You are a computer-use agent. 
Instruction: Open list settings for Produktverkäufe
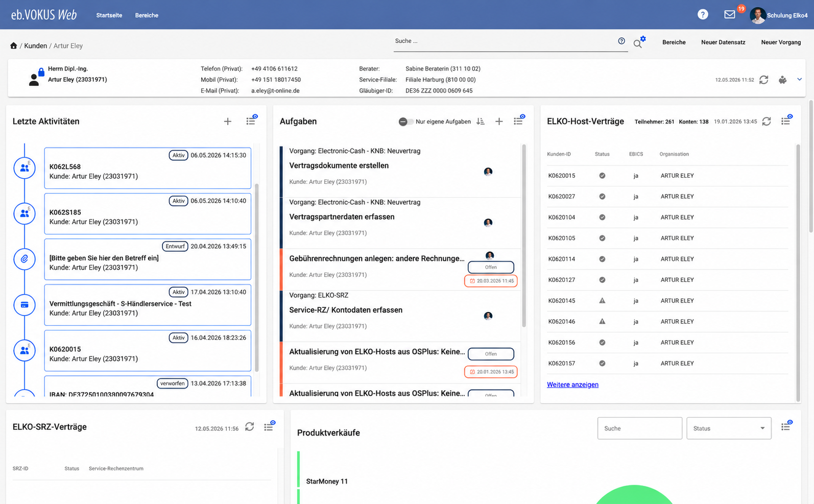coord(786,426)
